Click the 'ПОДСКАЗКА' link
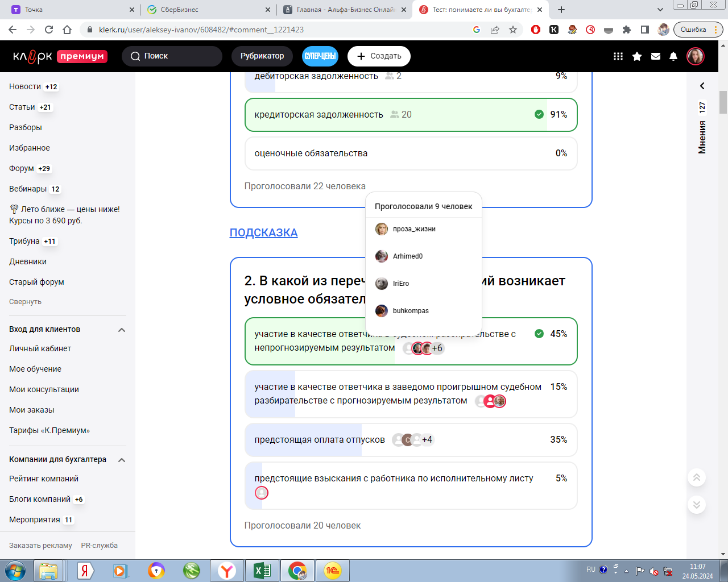Viewport: 728px width, 582px height. click(x=263, y=232)
